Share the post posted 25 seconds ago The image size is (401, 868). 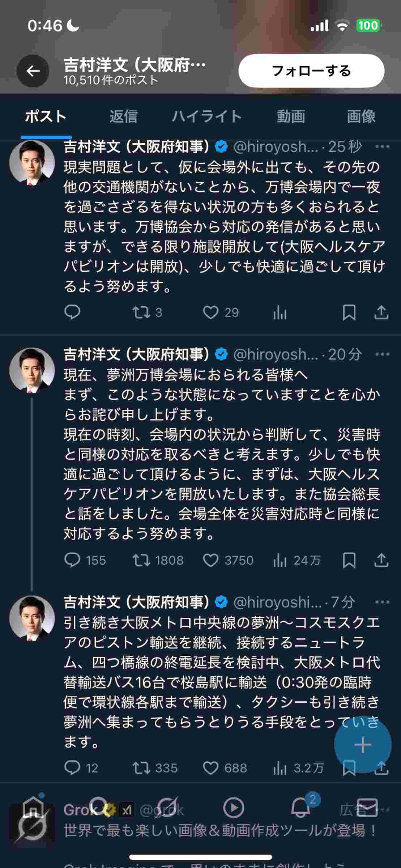pyautogui.click(x=381, y=312)
